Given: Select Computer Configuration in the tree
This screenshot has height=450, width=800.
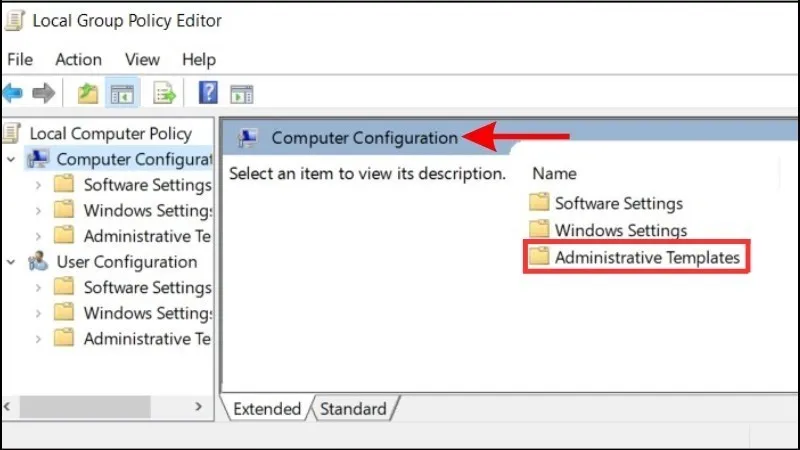Looking at the screenshot, I should [134, 159].
